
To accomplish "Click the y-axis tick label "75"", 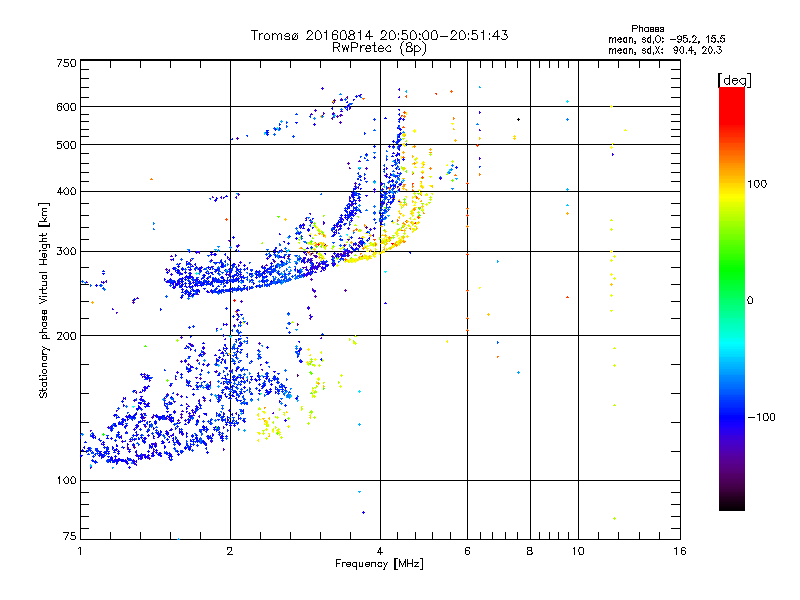I will click(70, 536).
